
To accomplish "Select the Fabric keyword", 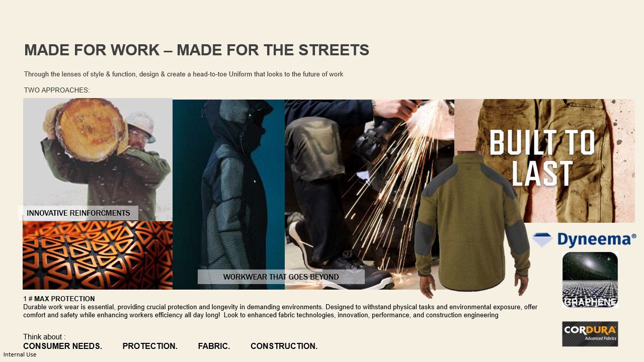I will 214,346.
